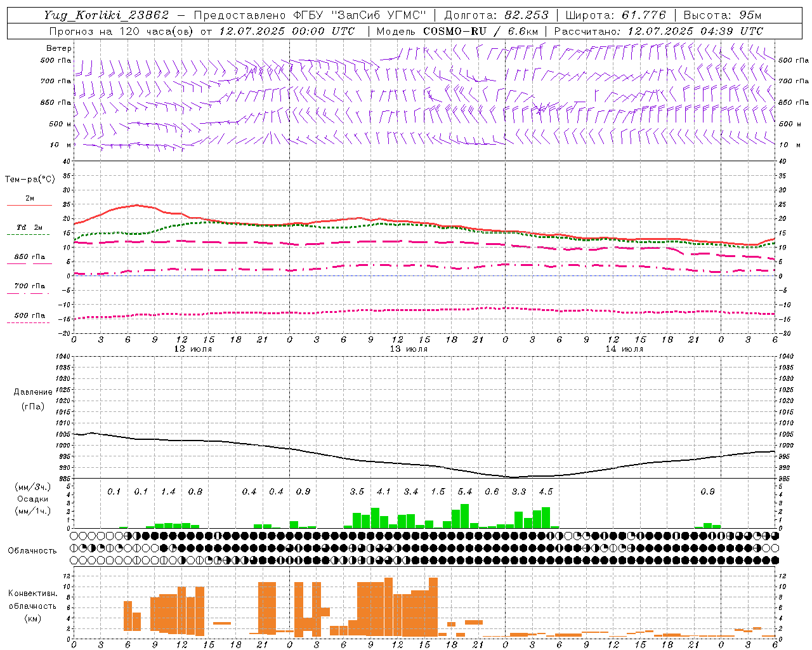
Task: Click the Конвективн. label
Action: point(32,594)
